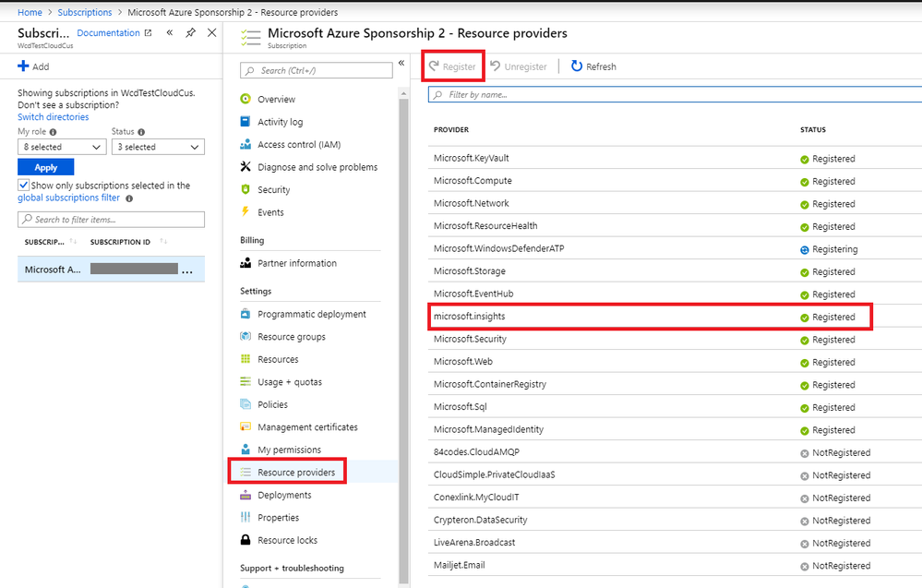Click the Resource providers list icon
Screen dimensions: 922x588
pyautogui.click(x=245, y=473)
